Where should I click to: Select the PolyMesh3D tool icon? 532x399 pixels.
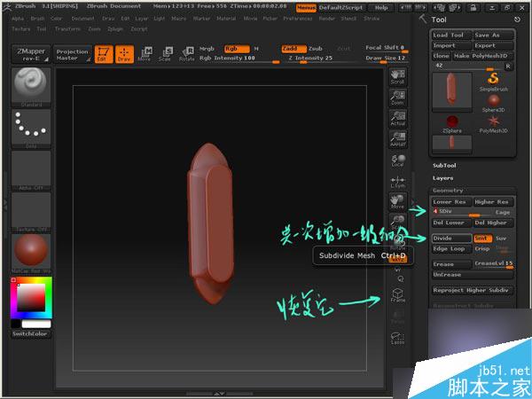[493, 124]
